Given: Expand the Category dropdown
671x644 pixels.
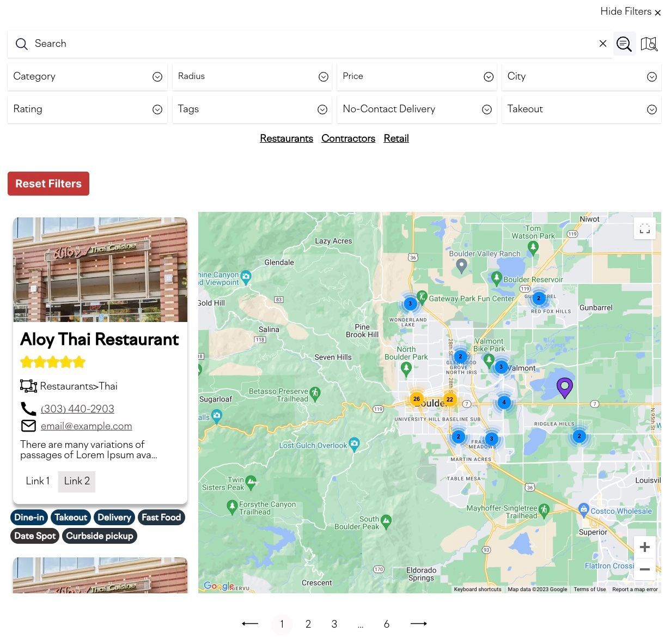Looking at the screenshot, I should pos(87,77).
